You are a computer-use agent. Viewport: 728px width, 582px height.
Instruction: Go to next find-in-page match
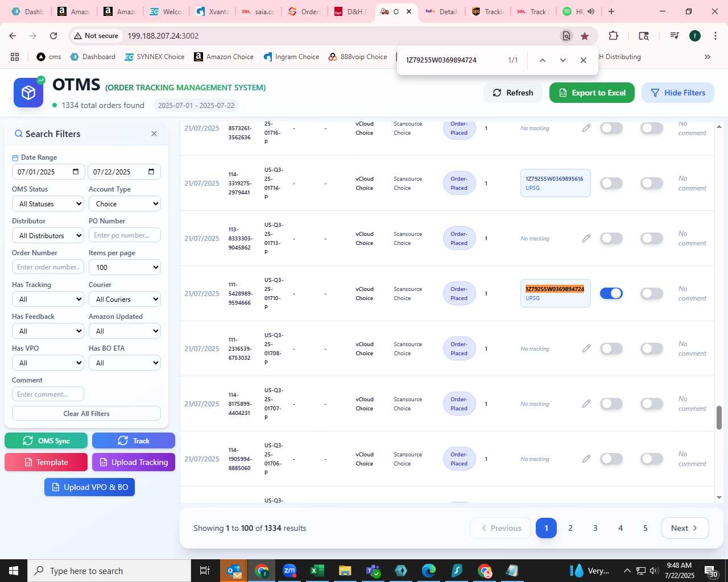coord(563,60)
